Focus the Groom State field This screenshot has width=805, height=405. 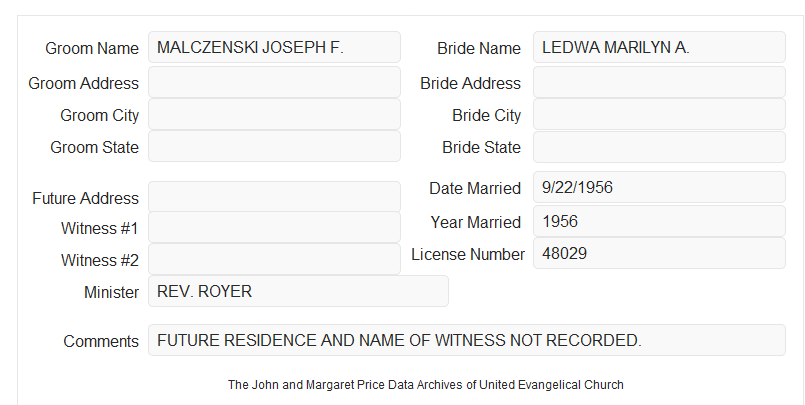(x=274, y=146)
